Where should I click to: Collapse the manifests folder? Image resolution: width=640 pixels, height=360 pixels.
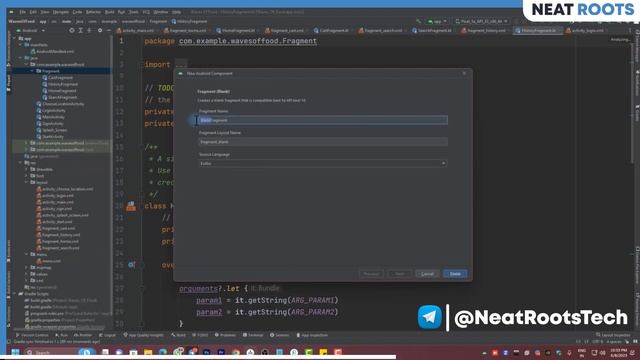coord(20,45)
